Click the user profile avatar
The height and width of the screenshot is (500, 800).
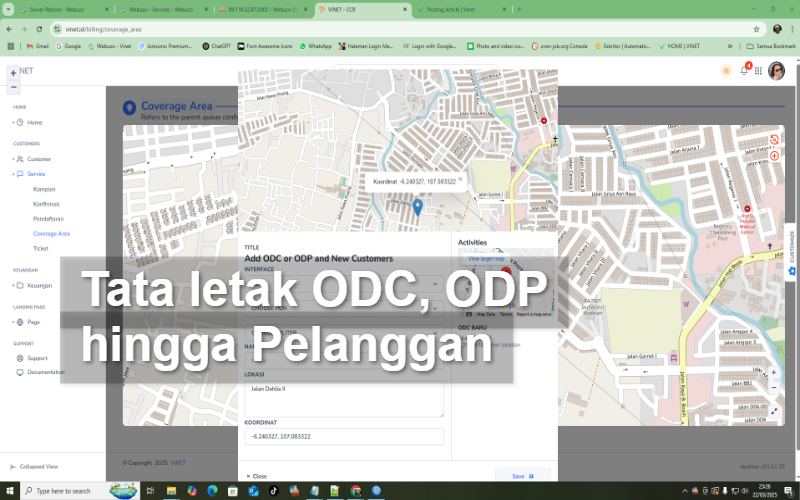pos(776,71)
